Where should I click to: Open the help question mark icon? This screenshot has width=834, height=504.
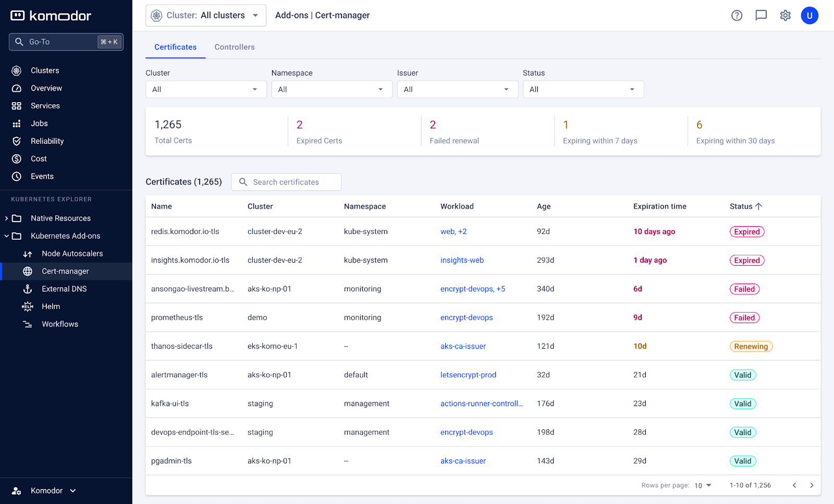click(737, 16)
